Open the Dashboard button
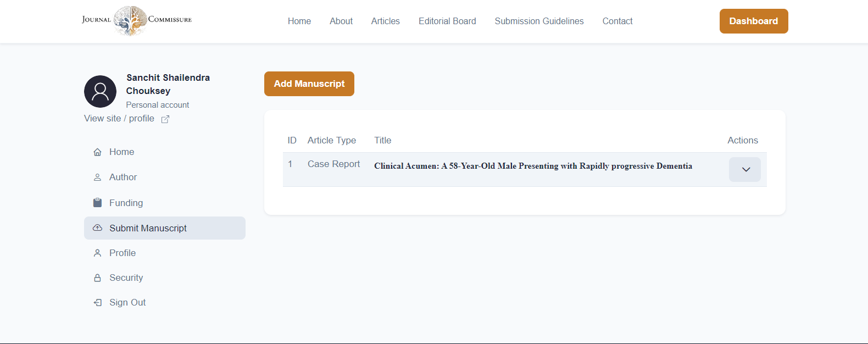The width and height of the screenshot is (868, 344). 753,21
